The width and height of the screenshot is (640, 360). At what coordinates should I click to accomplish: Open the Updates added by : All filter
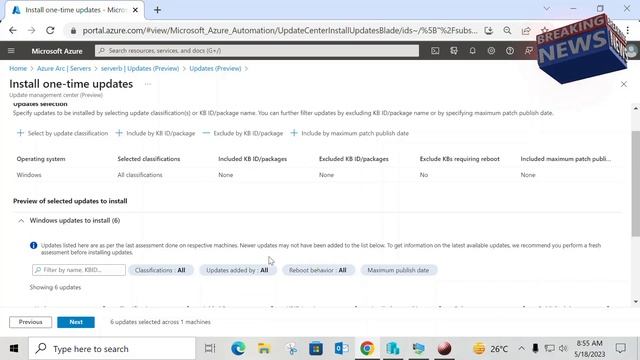click(x=237, y=270)
